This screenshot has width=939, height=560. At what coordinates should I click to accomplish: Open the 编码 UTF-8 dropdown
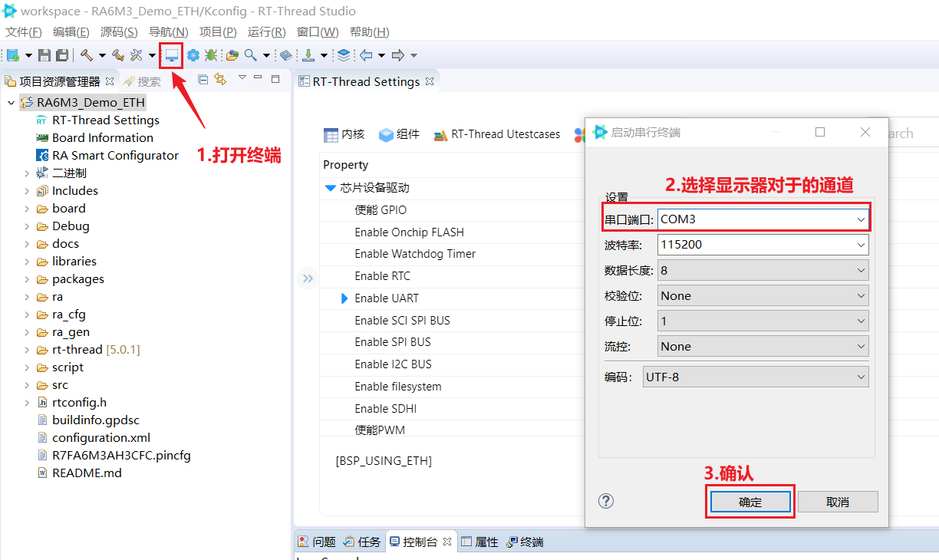click(861, 377)
